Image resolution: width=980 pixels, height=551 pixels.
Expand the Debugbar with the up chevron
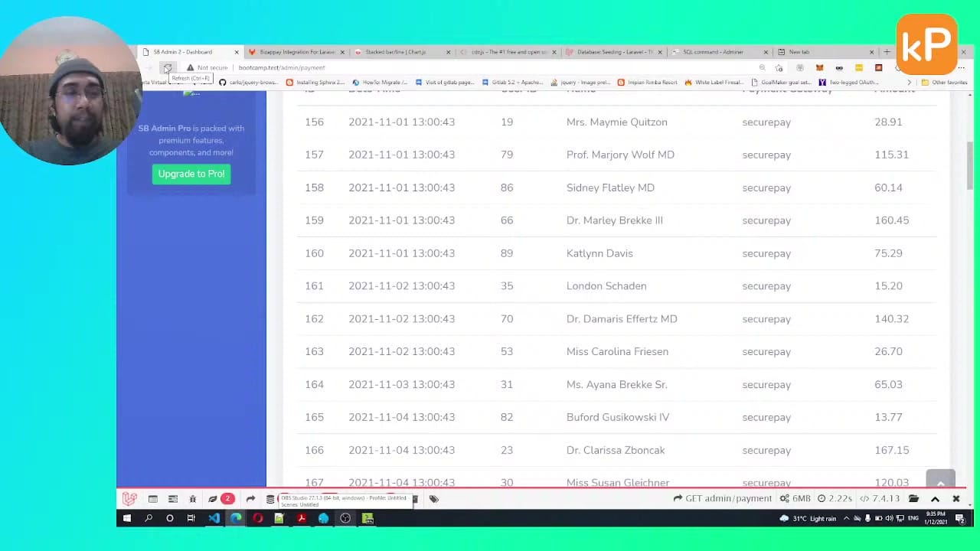click(935, 499)
